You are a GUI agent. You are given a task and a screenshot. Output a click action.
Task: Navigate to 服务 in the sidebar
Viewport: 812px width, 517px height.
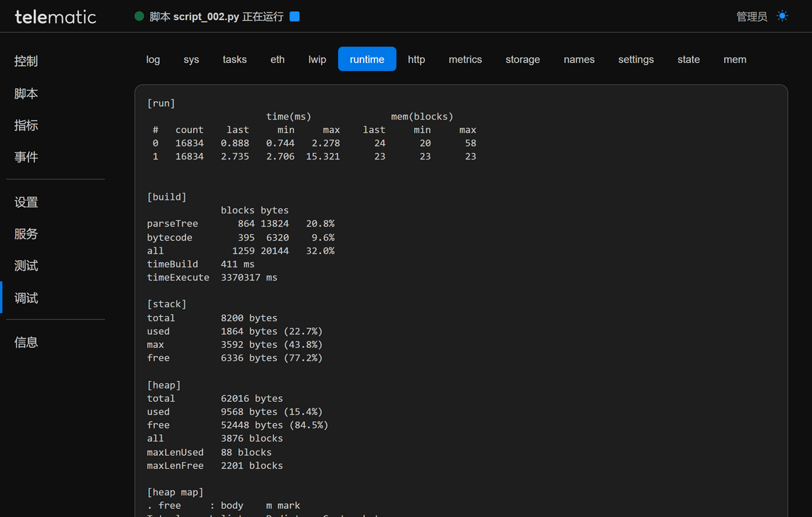[x=26, y=234]
